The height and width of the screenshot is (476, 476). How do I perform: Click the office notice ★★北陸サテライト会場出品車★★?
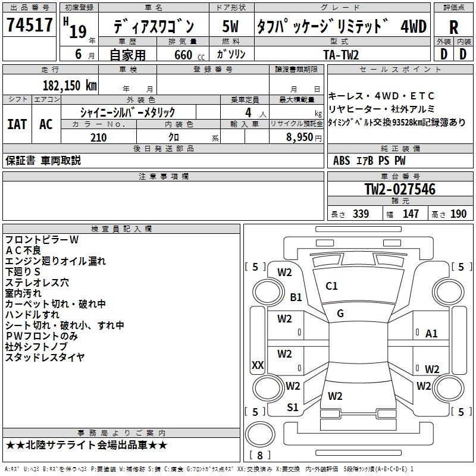pos(86,445)
